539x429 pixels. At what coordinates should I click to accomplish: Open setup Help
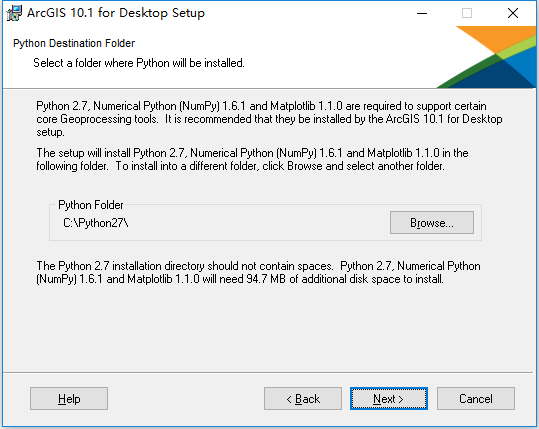[69, 399]
